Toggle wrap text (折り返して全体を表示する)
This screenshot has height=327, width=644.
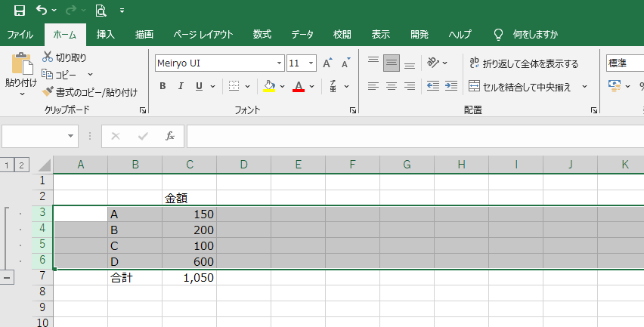pyautogui.click(x=523, y=63)
